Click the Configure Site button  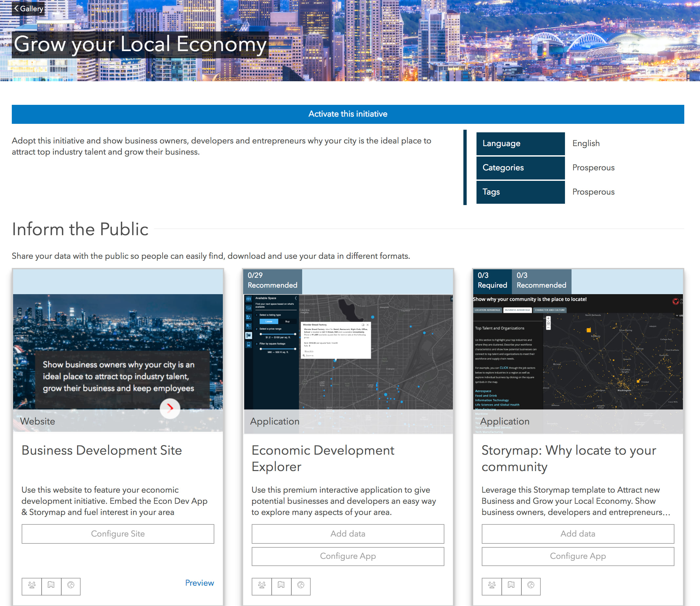[x=118, y=534]
